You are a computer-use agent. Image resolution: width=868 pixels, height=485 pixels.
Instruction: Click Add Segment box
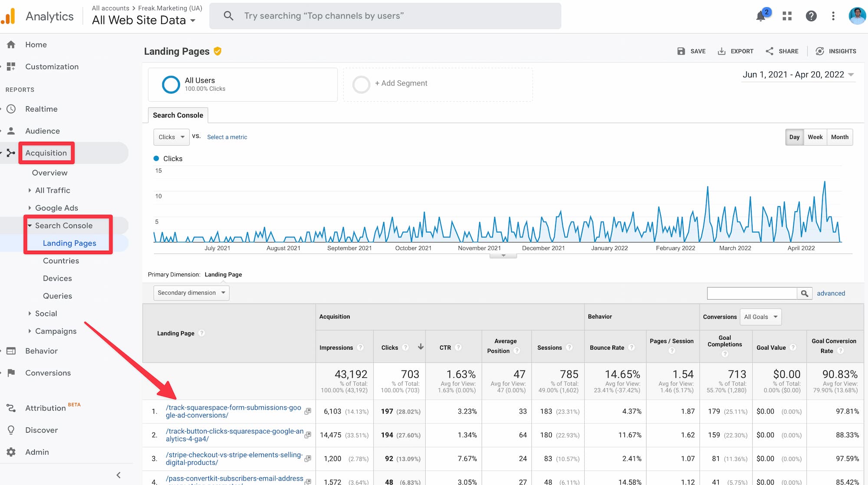(x=438, y=85)
